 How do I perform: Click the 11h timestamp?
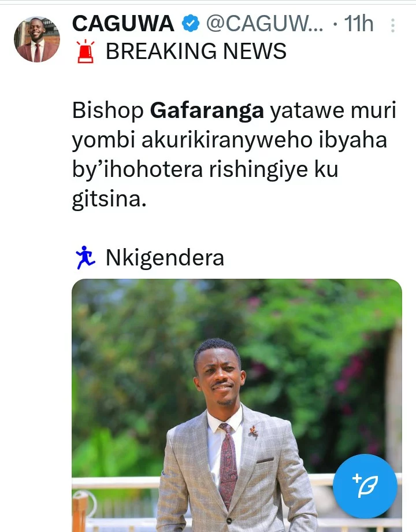point(359,23)
